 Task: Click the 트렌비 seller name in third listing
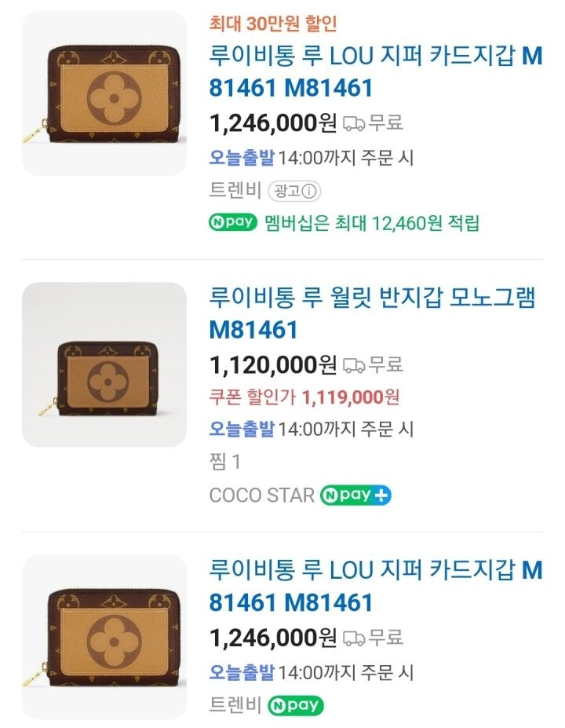pos(235,704)
